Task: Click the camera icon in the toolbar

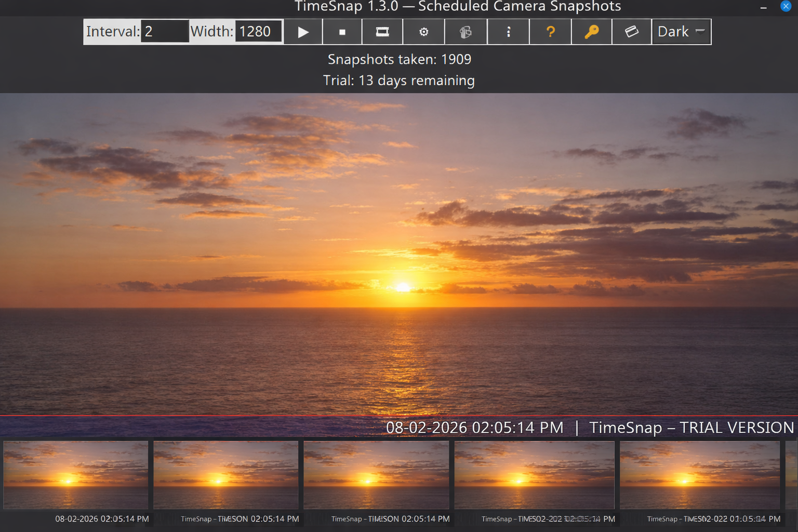Action: (466, 32)
